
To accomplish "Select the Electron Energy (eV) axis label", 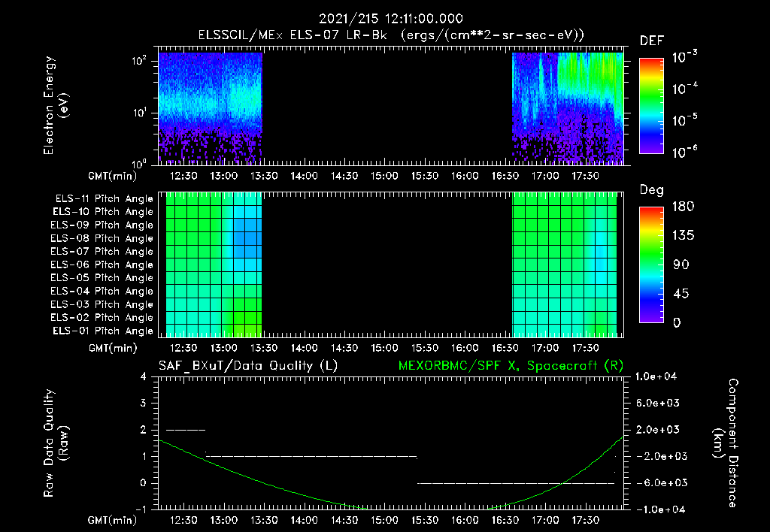I will point(56,105).
